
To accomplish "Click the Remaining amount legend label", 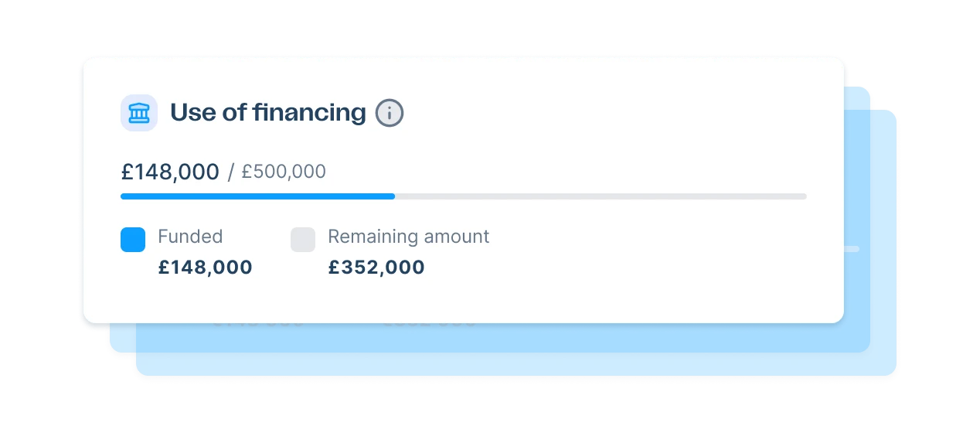I will (408, 237).
